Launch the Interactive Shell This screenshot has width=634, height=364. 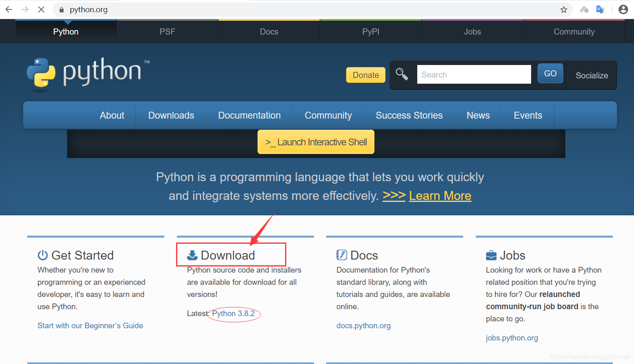tap(316, 142)
